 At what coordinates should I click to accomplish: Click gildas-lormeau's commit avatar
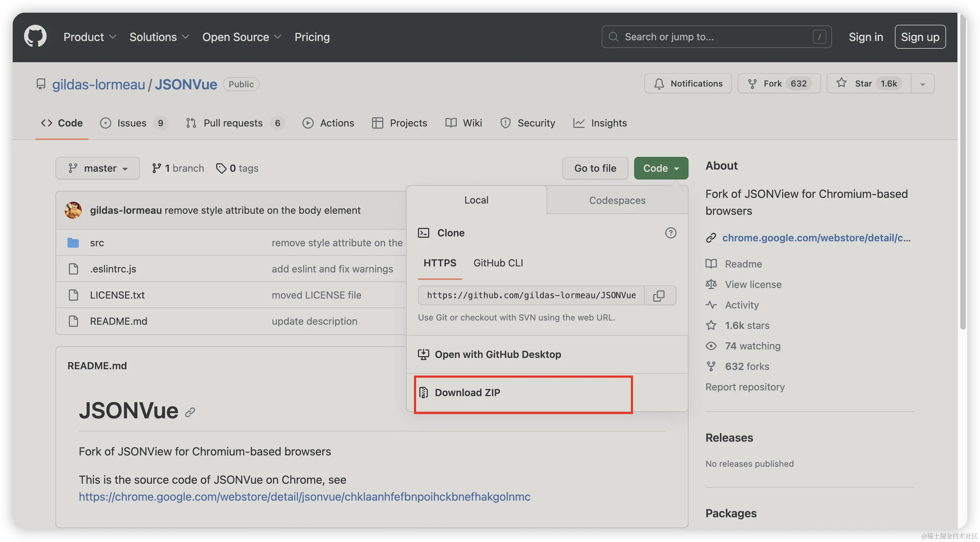coord(73,210)
